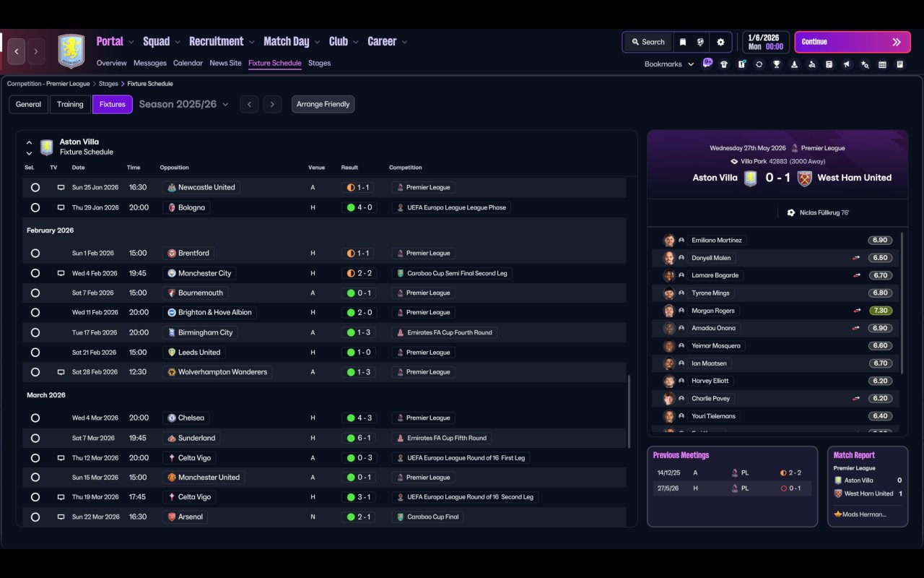Screen dimensions: 924x578
Task: Open the 9+ notifications speech bubble
Action: coord(707,62)
